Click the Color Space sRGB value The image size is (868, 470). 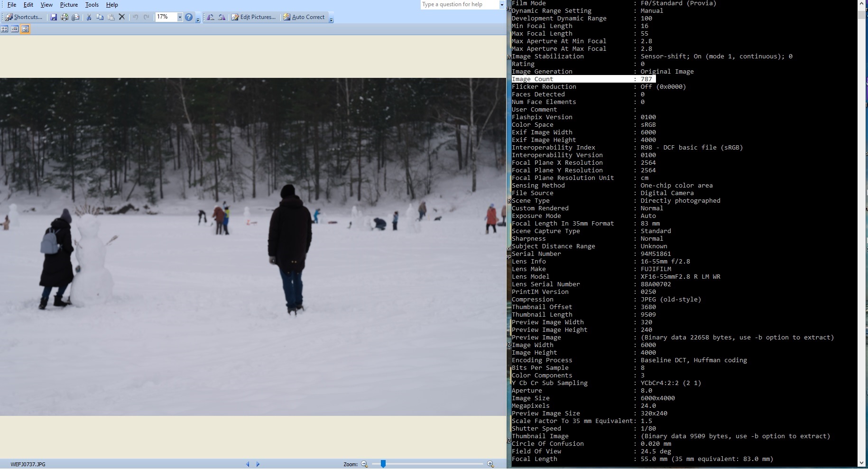point(648,125)
